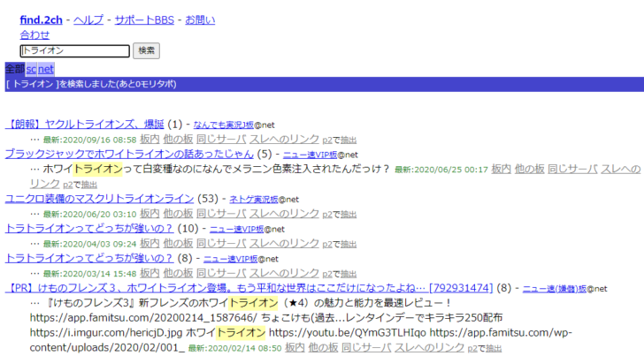This screenshot has height=356, width=644.
Task: Click 抽出 under the けものフレンズ3 thread
Action: click(x=494, y=349)
